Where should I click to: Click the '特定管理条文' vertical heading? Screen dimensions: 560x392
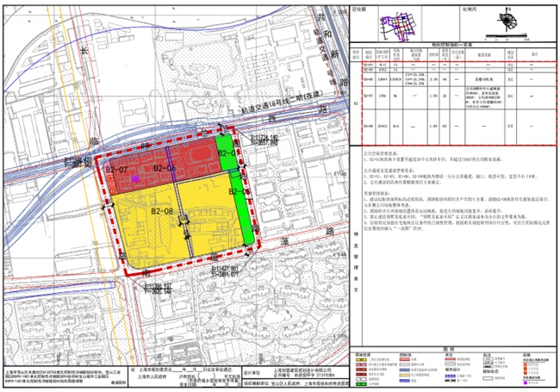[356, 262]
